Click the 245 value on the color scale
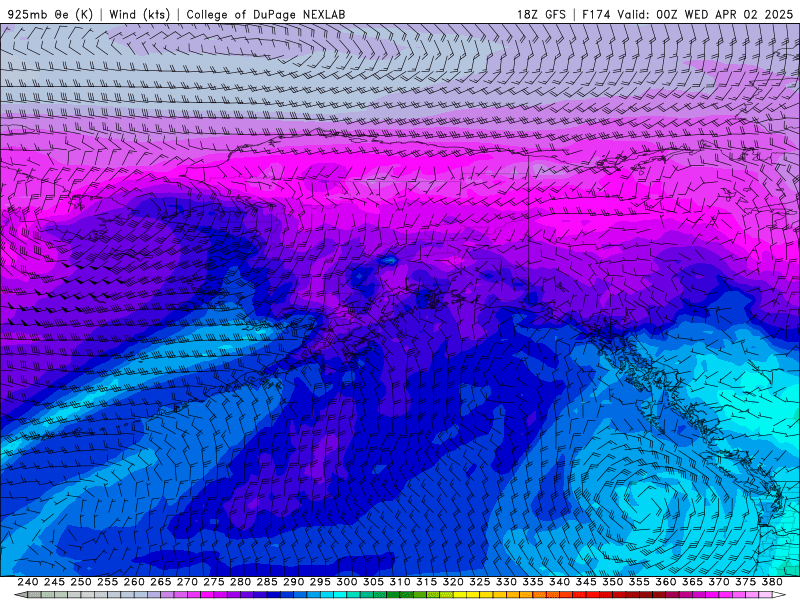The width and height of the screenshot is (800, 600). (x=54, y=582)
